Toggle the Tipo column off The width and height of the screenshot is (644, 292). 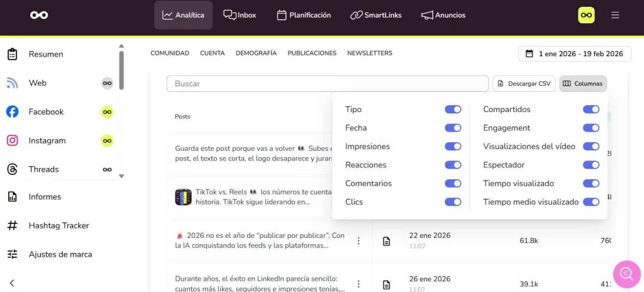[453, 109]
